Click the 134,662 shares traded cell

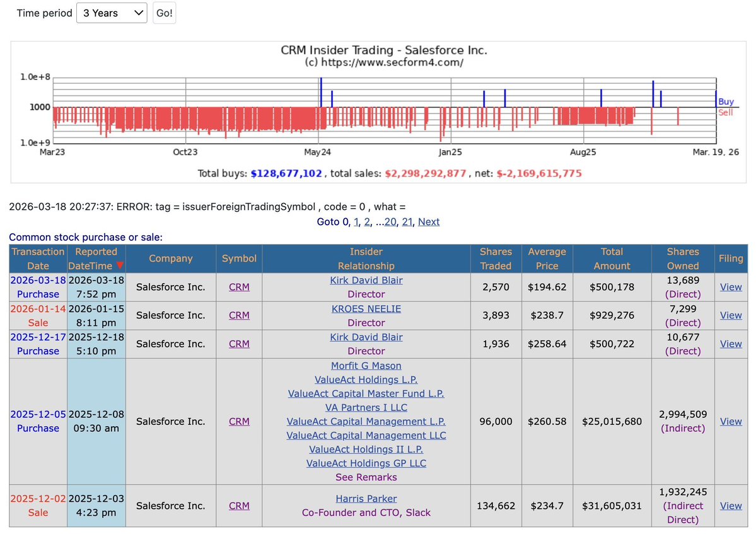tap(496, 506)
